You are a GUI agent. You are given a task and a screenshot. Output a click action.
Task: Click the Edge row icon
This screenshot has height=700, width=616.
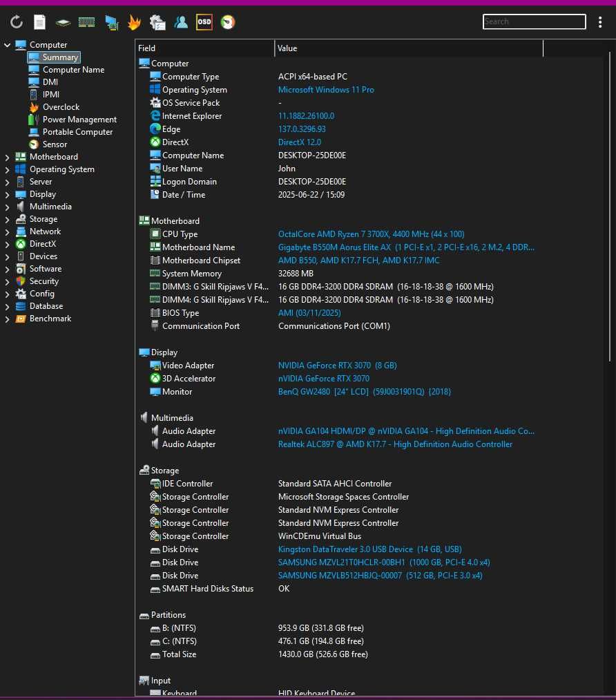coord(155,129)
